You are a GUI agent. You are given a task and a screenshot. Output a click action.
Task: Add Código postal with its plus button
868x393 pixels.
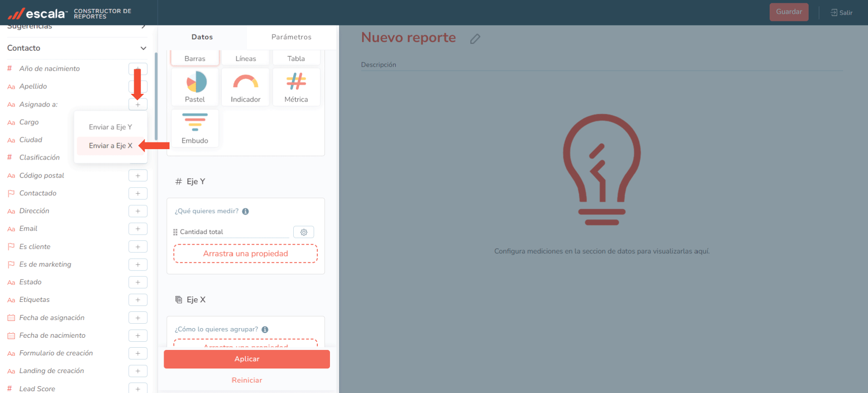[138, 175]
